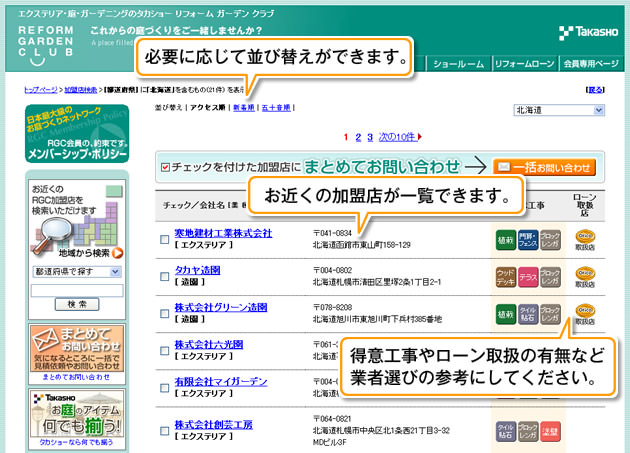
Task: Click the ブロックレンガ icon for 株式会社創芸工房
Action: pyautogui.click(x=528, y=431)
